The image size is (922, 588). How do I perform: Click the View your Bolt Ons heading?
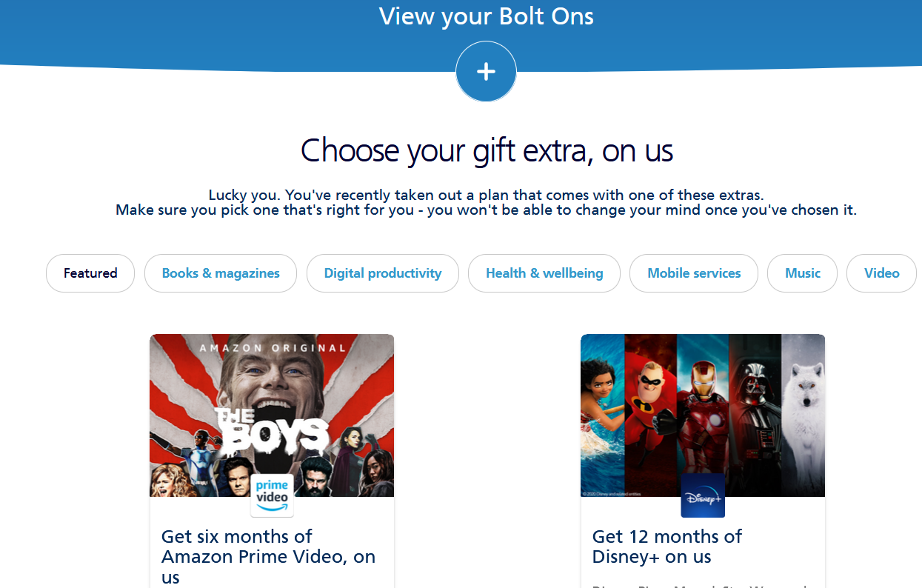pyautogui.click(x=486, y=16)
